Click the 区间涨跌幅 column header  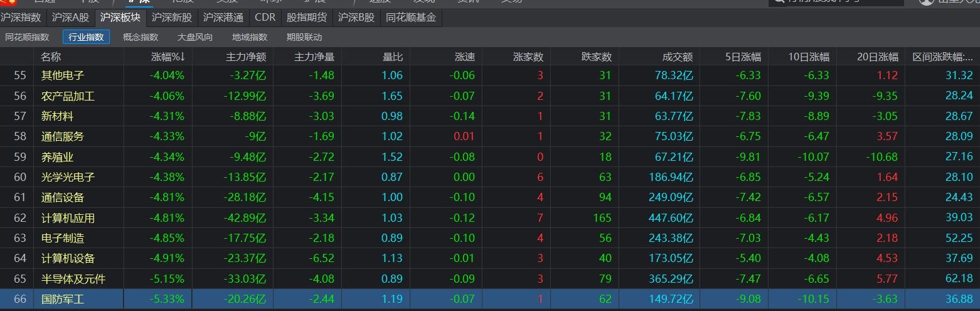tap(942, 57)
